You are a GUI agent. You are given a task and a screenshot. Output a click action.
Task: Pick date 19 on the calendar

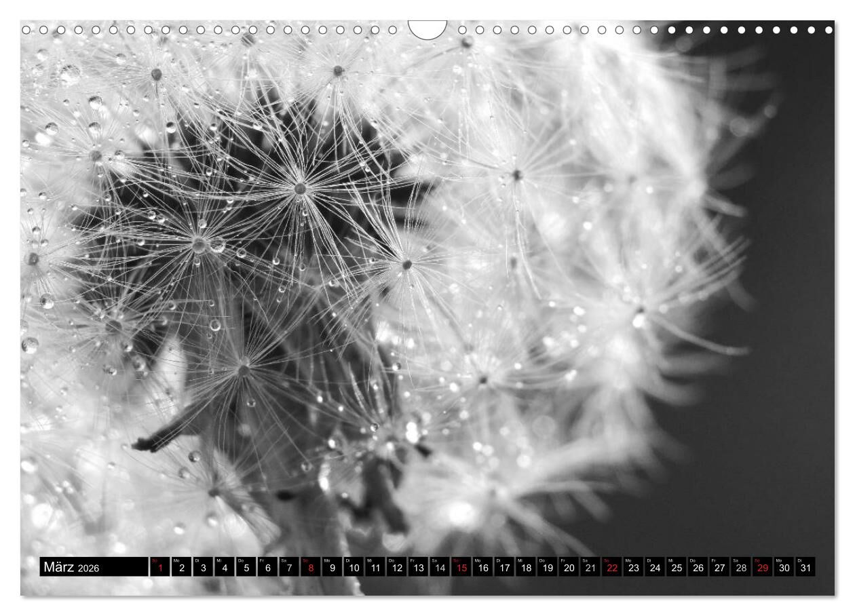coord(547,567)
